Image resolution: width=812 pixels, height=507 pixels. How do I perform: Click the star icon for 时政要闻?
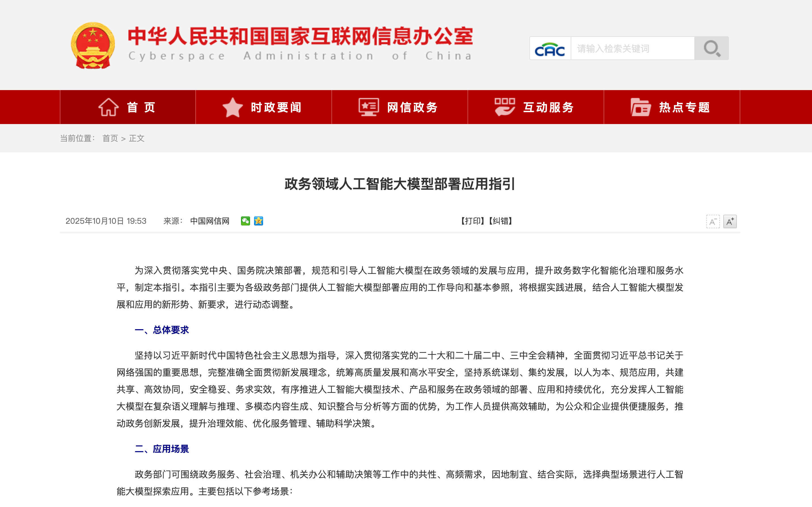point(232,107)
